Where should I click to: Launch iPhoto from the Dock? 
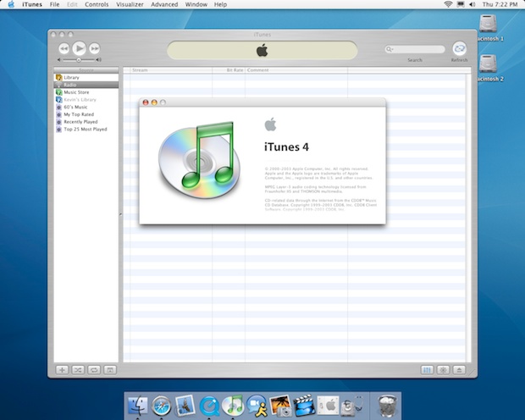pos(280,406)
